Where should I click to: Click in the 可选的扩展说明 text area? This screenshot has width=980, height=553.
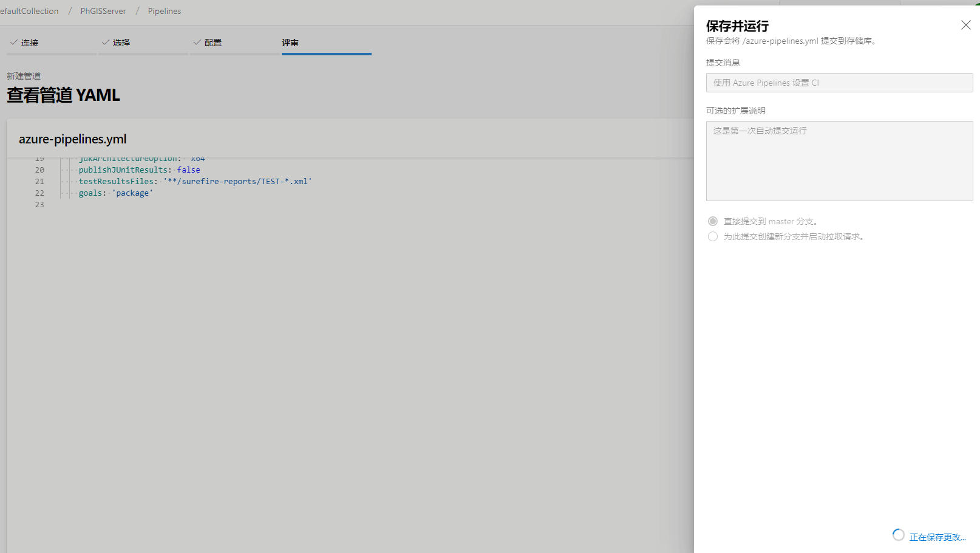(839, 161)
